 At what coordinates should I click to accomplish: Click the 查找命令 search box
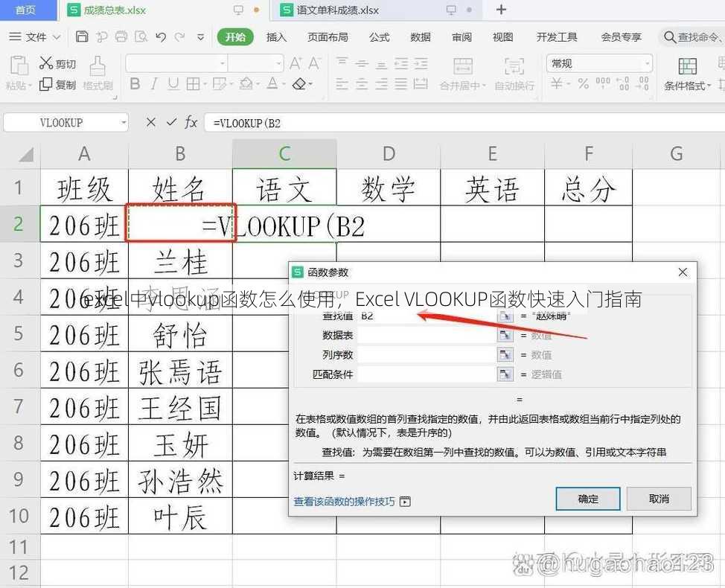point(693,37)
